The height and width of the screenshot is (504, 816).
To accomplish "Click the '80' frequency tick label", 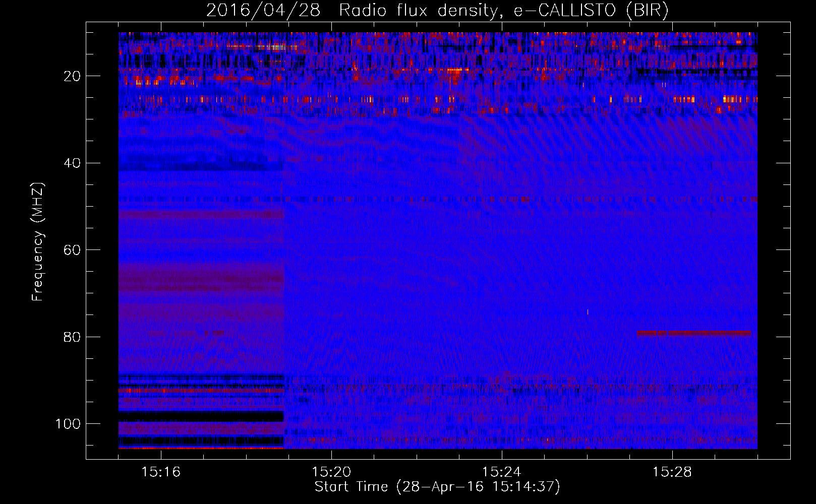I will pyautogui.click(x=72, y=337).
